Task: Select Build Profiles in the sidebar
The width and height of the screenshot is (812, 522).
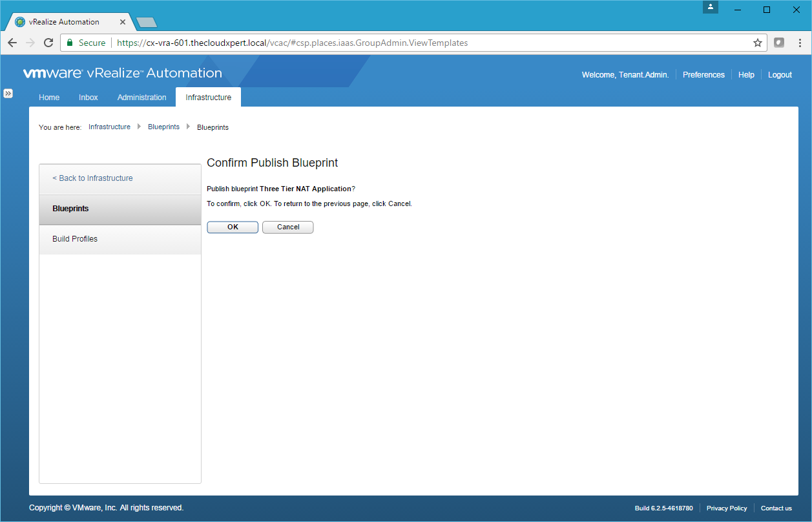Action: 75,239
